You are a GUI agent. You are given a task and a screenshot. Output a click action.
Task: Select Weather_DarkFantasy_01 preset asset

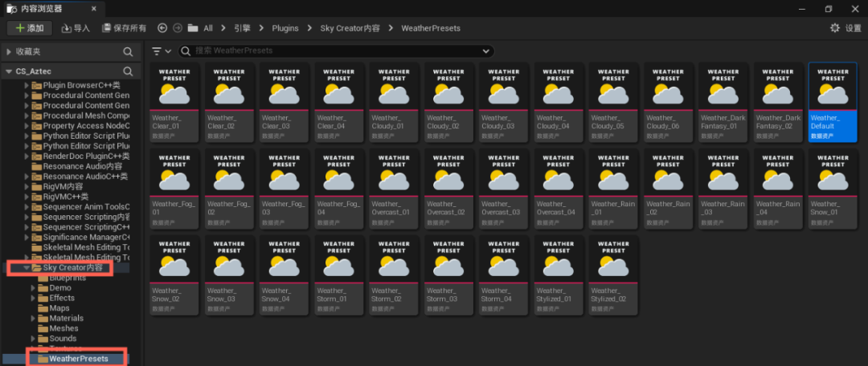[x=723, y=102]
